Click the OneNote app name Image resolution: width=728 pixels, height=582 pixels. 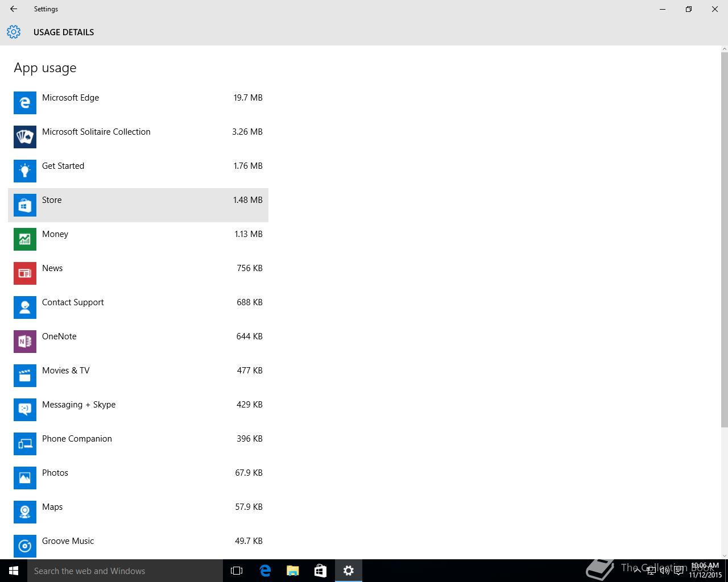59,336
